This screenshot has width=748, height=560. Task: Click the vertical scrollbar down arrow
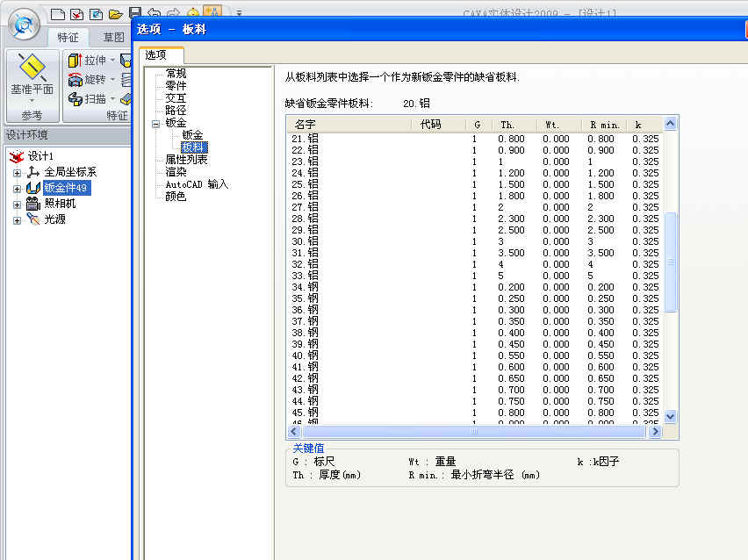click(671, 417)
